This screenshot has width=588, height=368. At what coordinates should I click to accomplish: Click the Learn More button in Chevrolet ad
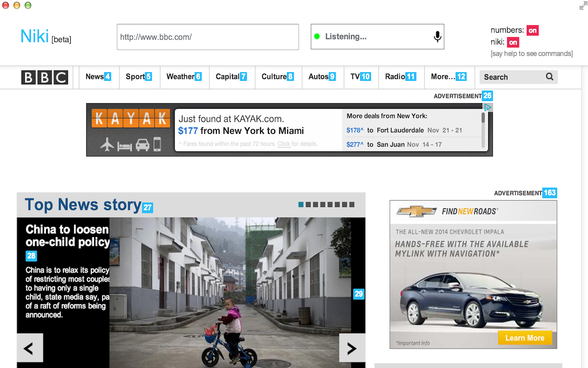525,338
